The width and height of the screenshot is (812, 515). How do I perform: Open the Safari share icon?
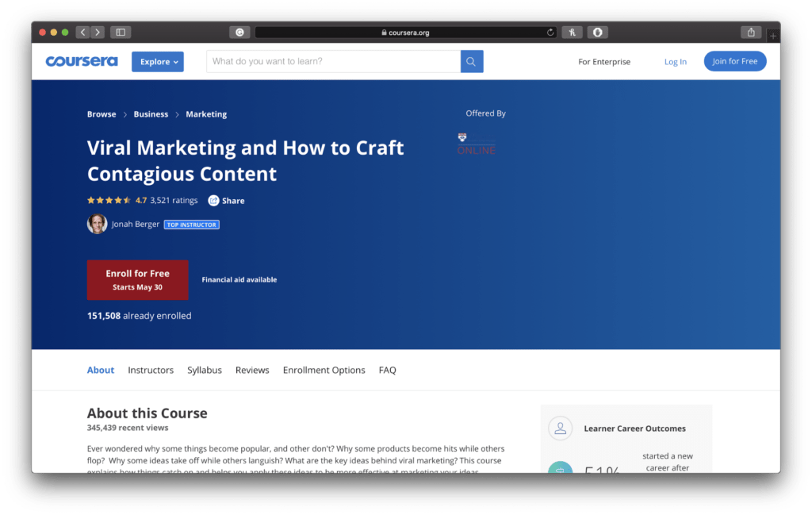pos(751,32)
